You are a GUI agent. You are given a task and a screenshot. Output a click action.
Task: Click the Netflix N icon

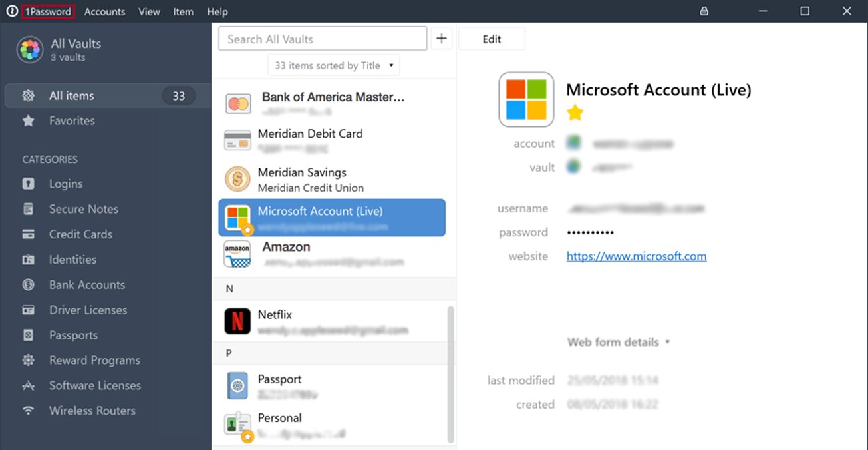coord(237,322)
